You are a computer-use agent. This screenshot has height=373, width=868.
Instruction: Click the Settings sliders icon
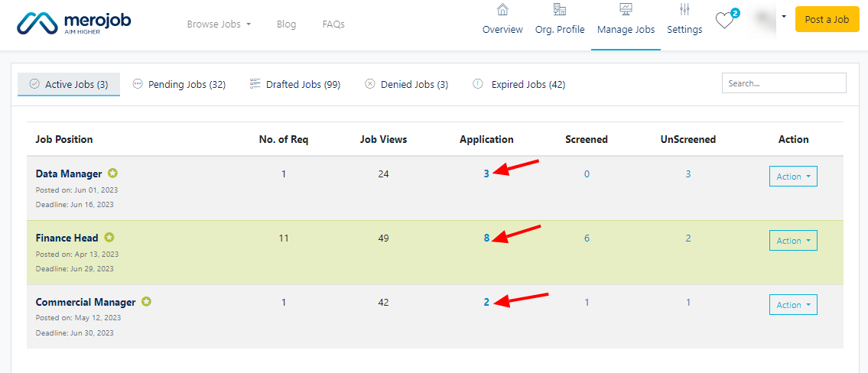684,10
